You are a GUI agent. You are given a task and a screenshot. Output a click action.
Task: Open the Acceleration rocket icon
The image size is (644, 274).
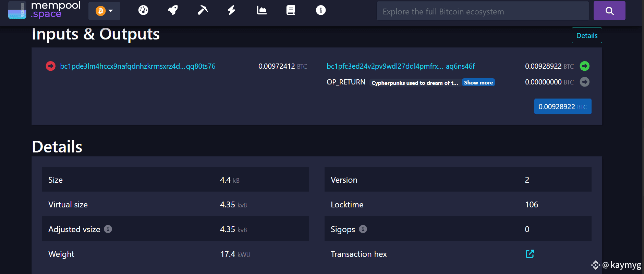173,10
